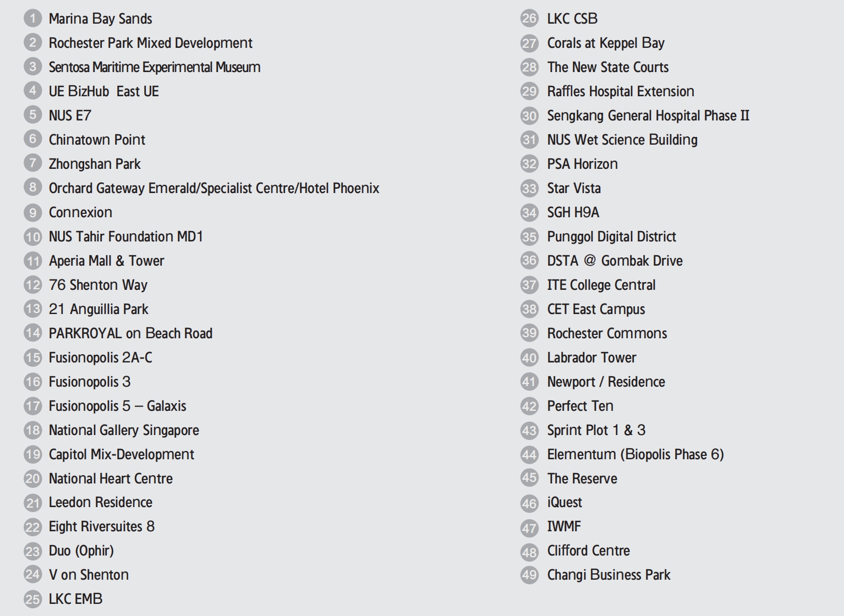Screen dimensions: 844x616
Task: Click the number 30 circle beside Sengkang General Hospital
Action: [529, 116]
